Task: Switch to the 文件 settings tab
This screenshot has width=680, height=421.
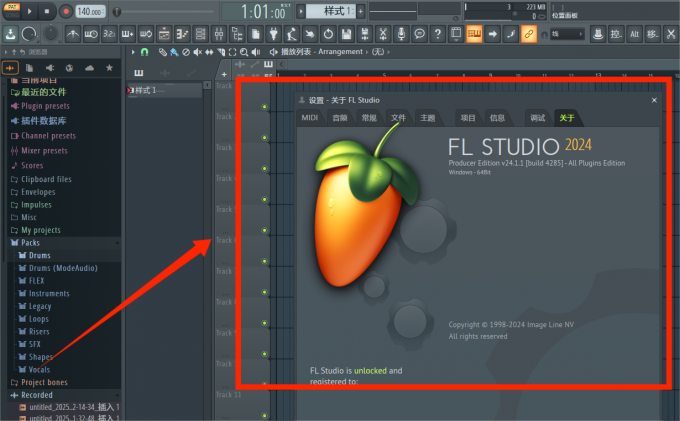Action: point(398,118)
